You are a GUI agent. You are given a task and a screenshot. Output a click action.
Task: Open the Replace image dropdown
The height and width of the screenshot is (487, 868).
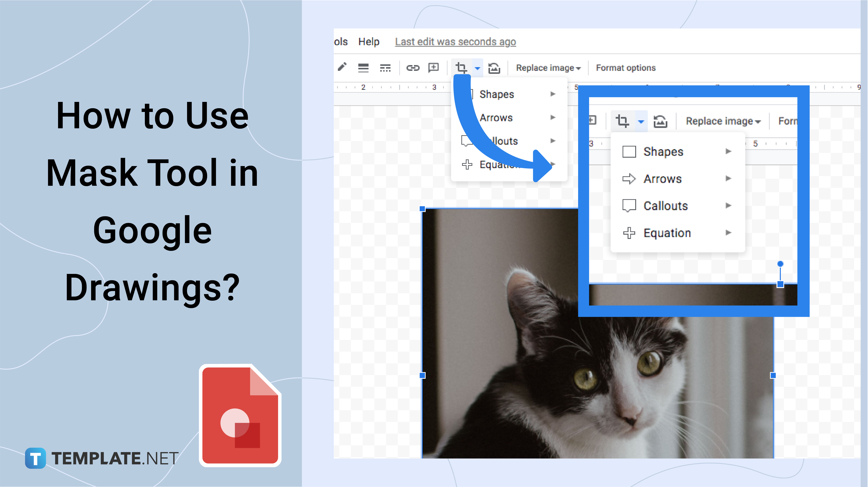pyautogui.click(x=548, y=68)
